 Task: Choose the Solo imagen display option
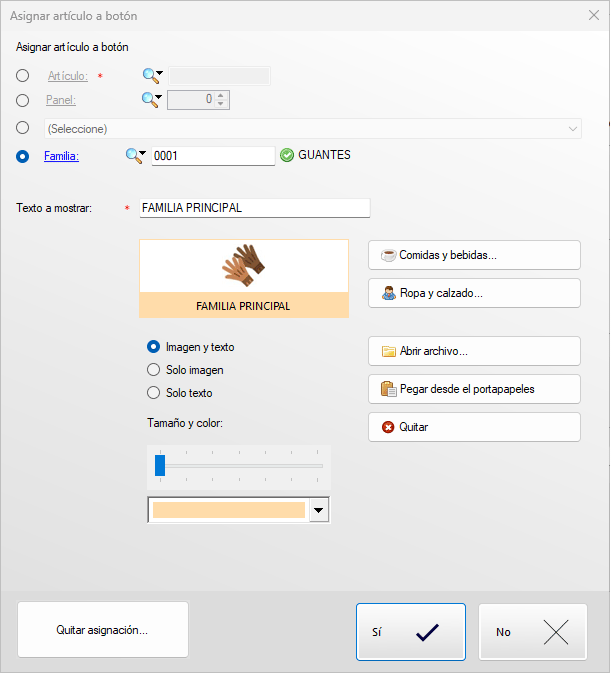click(154, 370)
